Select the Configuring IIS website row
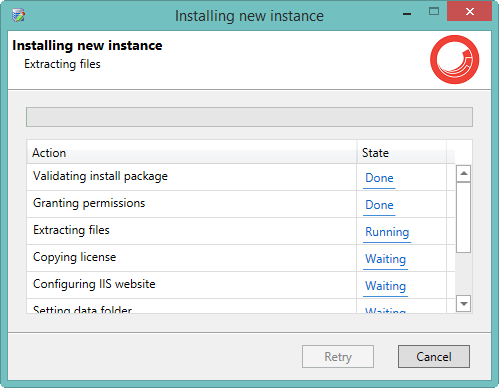 [x=241, y=285]
